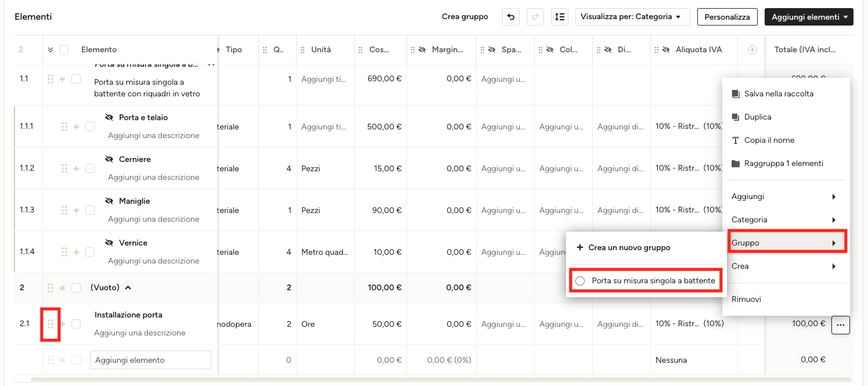Image resolution: width=868 pixels, height=386 pixels.
Task: Click the plus icon on row Vernice
Action: 76,252
